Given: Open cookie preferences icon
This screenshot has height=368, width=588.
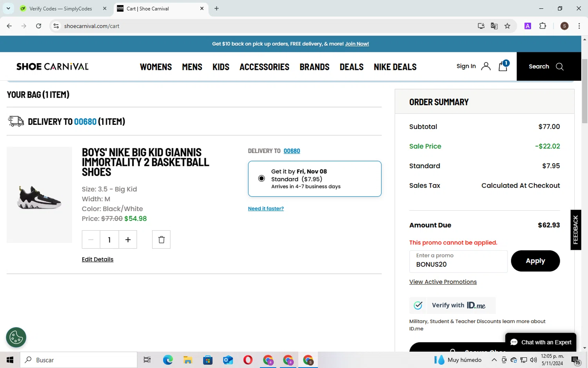Looking at the screenshot, I should pyautogui.click(x=16, y=337).
